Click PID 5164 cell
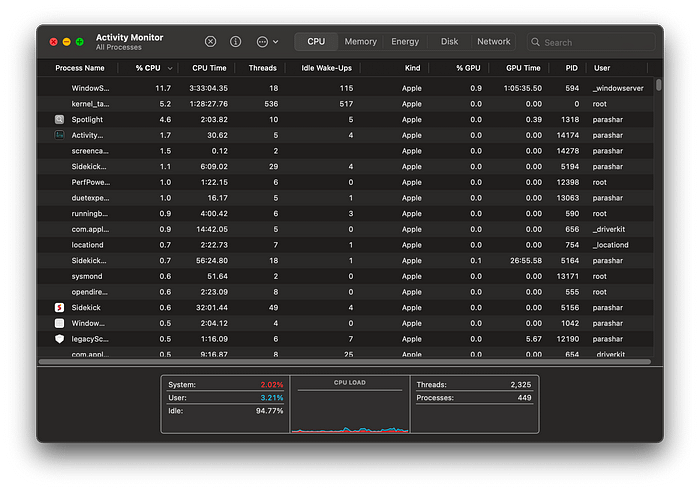Screen dimensions: 700x491 pos(570,261)
